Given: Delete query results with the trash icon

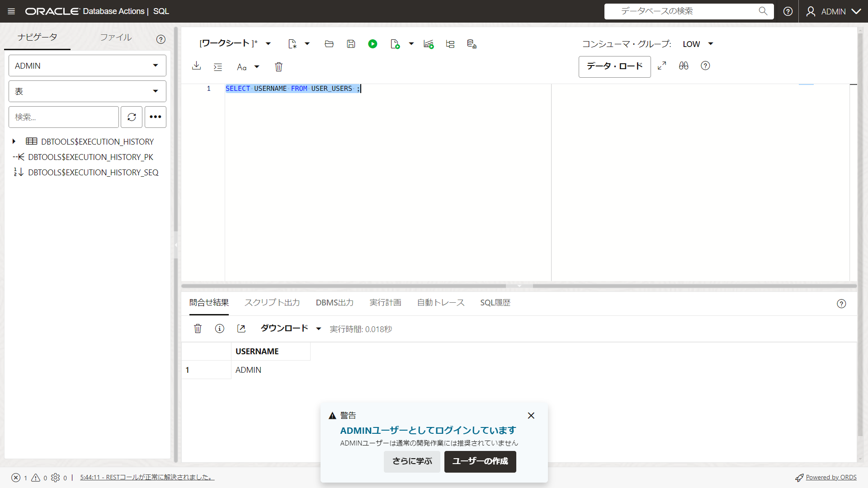Looking at the screenshot, I should coord(198,328).
